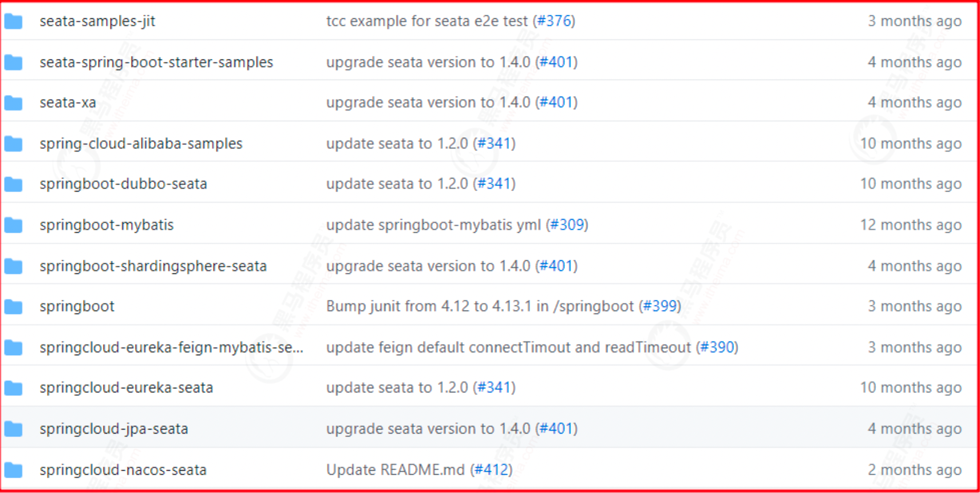The width and height of the screenshot is (980, 493).
Task: Open #401 link in seata-xa row
Action: pos(556,102)
